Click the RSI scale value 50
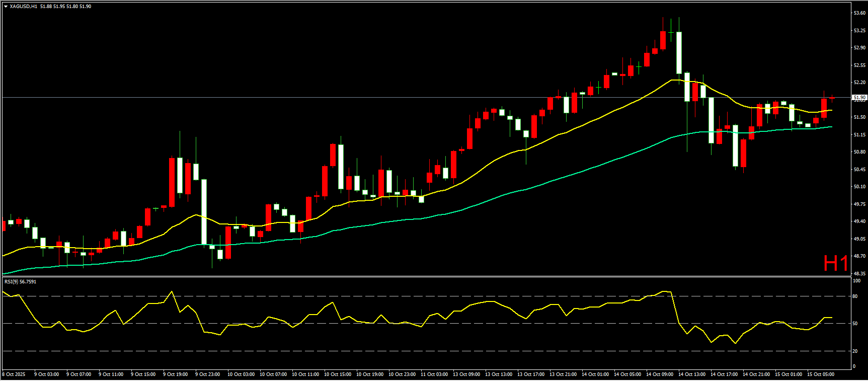868x381 pixels. coord(855,324)
